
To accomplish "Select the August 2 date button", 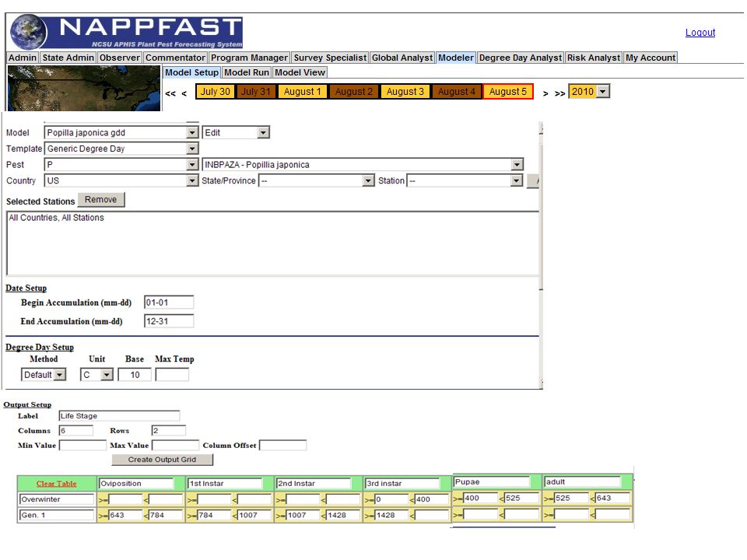I will [x=353, y=92].
